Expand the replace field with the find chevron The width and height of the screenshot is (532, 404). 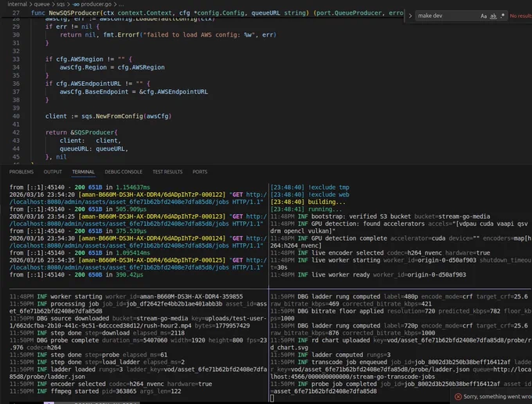(410, 16)
